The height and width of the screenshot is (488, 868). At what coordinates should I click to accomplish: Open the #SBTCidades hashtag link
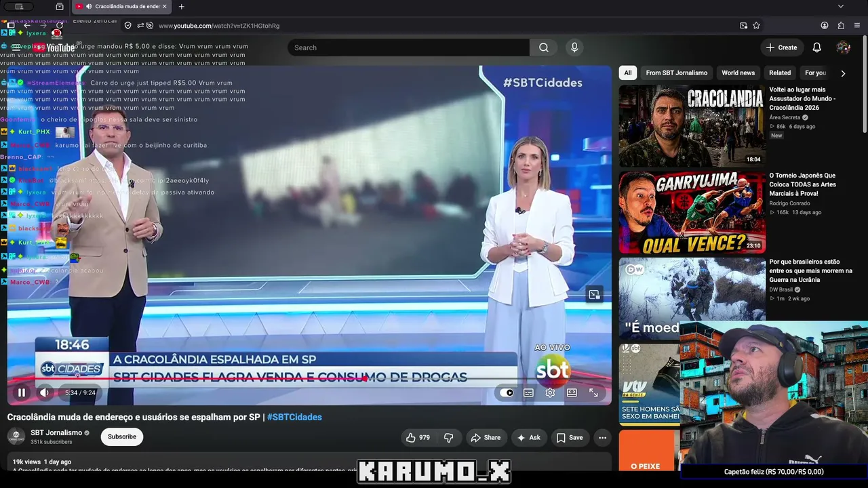click(294, 418)
